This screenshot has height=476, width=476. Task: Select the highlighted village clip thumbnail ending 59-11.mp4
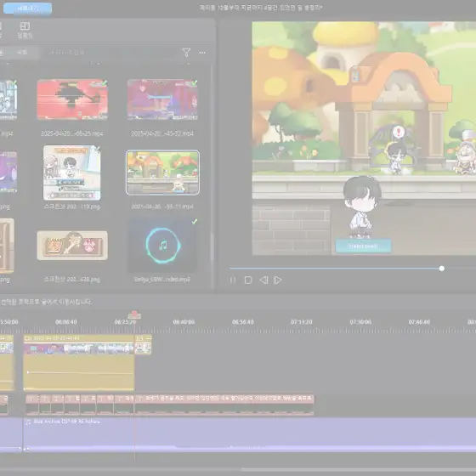[x=162, y=173]
